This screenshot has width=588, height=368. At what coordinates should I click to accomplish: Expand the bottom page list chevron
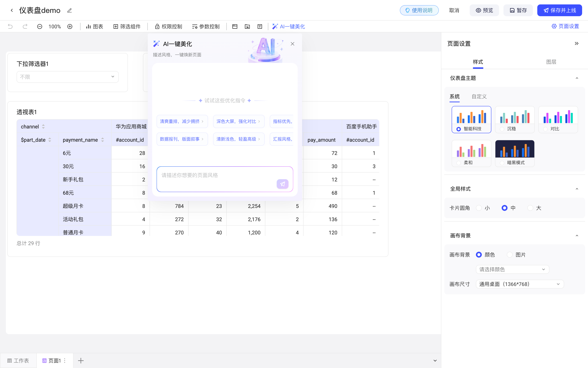click(435, 360)
